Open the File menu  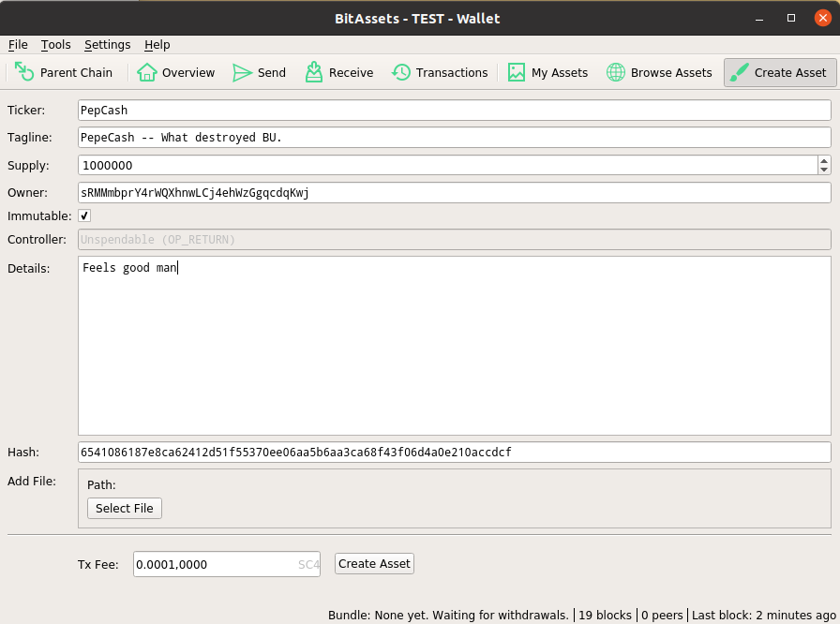(x=18, y=44)
